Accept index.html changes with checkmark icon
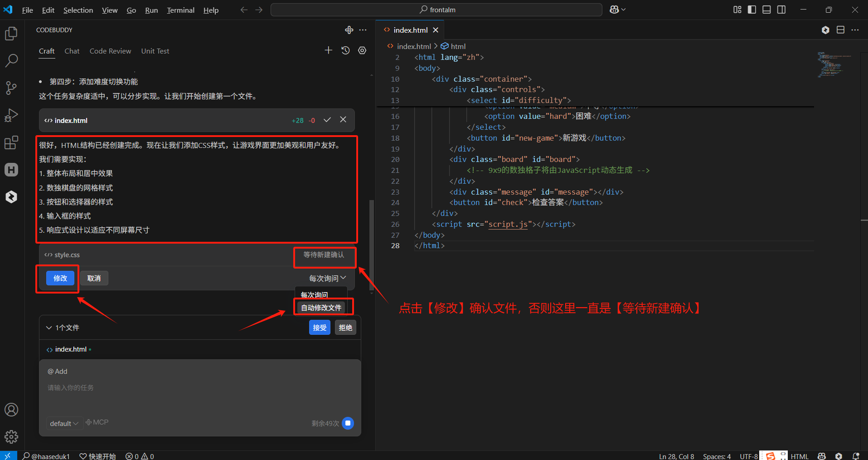Viewport: 868px width, 460px height. [327, 120]
